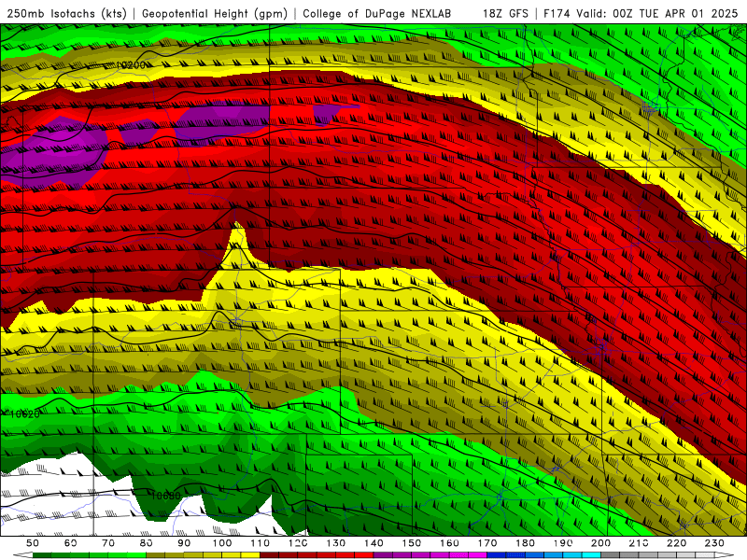Screen dimensions: 747x560
Task: Click the 160 value on the color scale
Action: pos(449,543)
